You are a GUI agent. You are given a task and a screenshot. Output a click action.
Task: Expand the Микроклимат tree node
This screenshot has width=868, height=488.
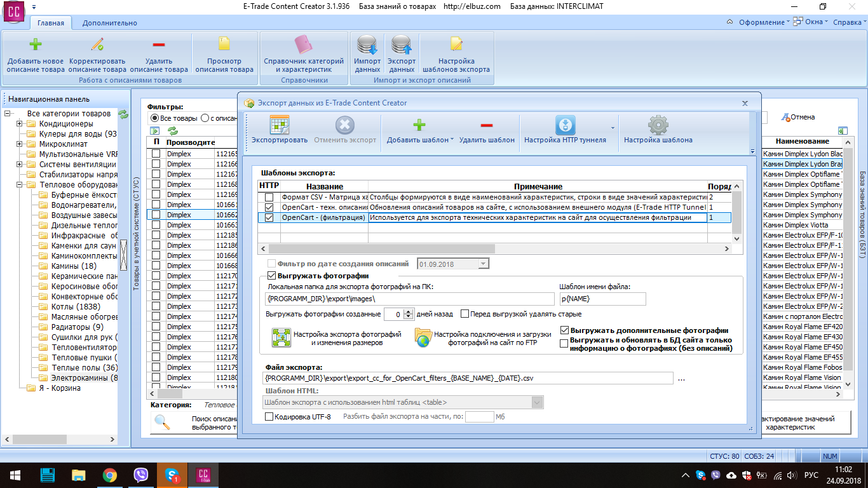click(x=20, y=144)
